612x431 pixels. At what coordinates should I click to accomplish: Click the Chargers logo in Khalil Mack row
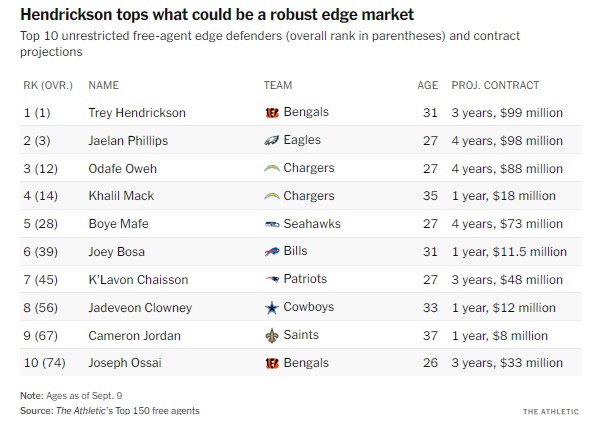coord(270,196)
